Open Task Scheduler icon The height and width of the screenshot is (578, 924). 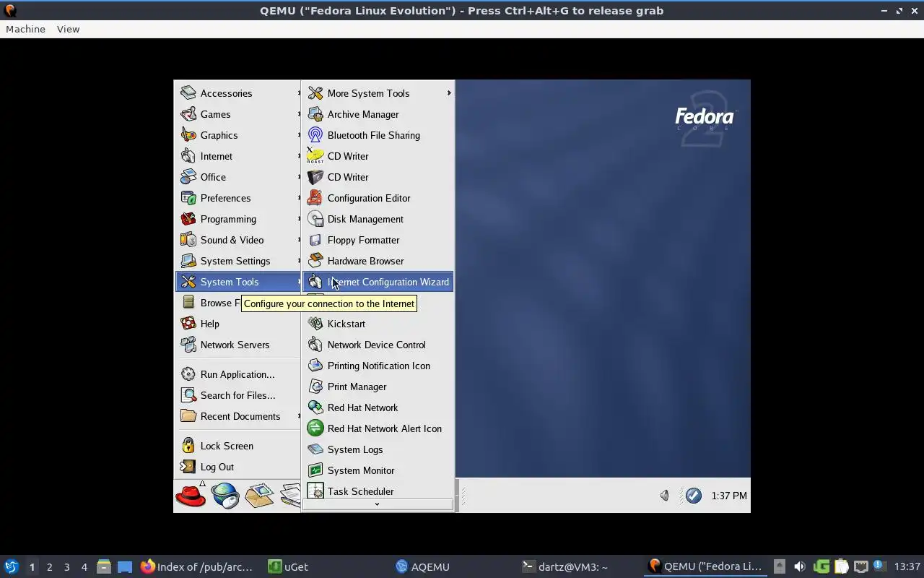tap(315, 491)
